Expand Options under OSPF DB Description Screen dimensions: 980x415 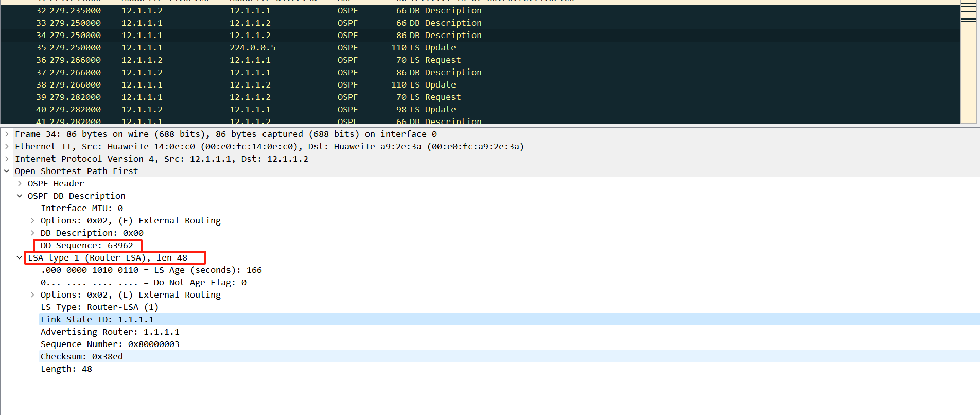coord(32,220)
